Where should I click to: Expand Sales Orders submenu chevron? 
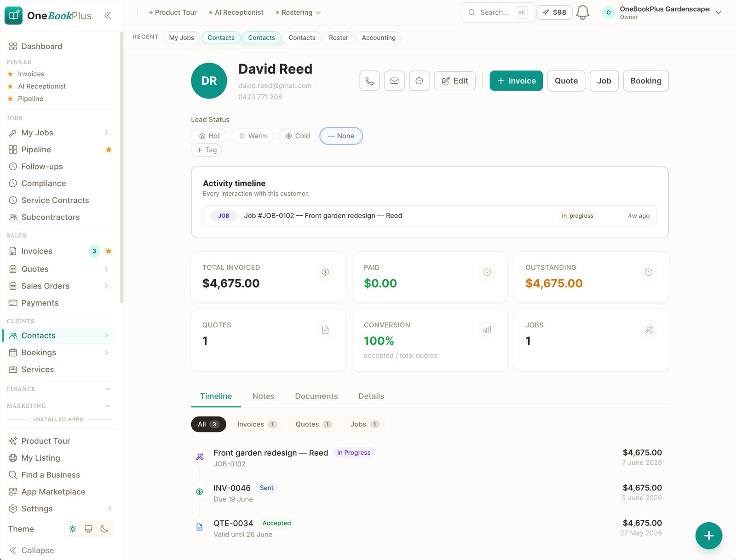coord(107,286)
